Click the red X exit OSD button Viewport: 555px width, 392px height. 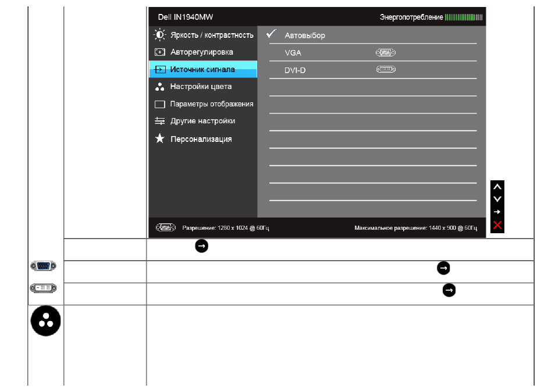497,224
